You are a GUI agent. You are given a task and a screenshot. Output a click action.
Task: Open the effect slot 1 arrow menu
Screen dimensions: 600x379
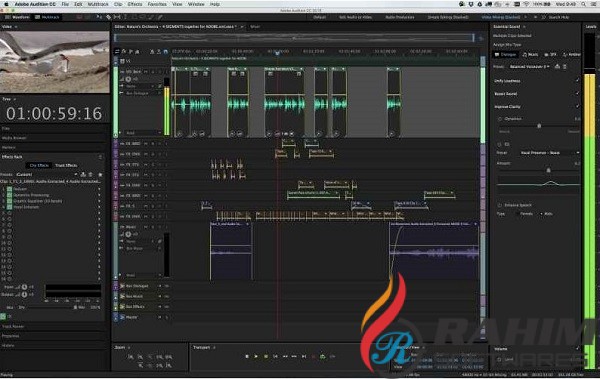click(x=99, y=189)
